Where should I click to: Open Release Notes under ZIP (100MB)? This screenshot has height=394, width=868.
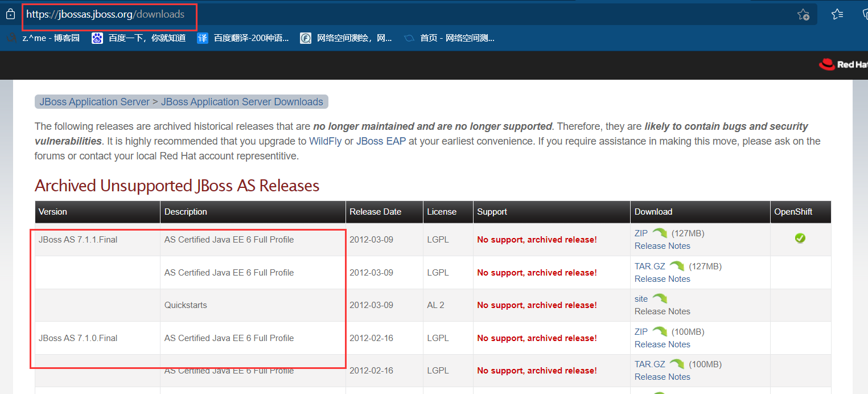pos(663,344)
